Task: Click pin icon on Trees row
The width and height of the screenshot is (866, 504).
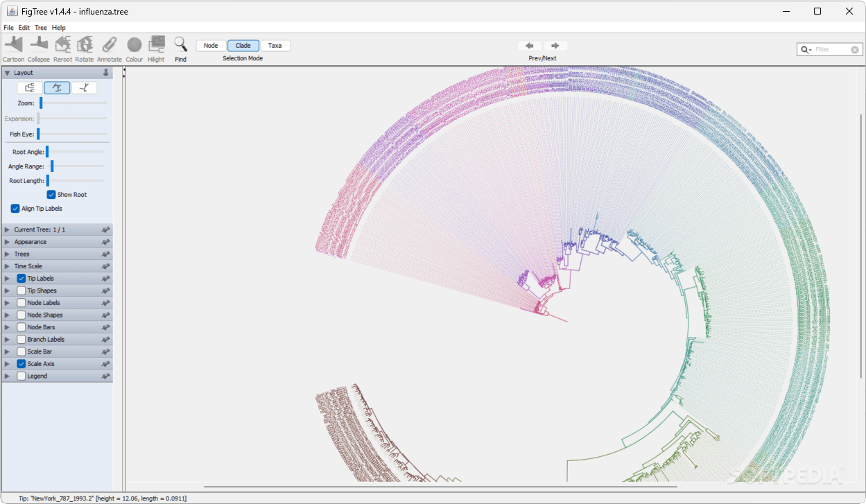Action: click(x=106, y=254)
